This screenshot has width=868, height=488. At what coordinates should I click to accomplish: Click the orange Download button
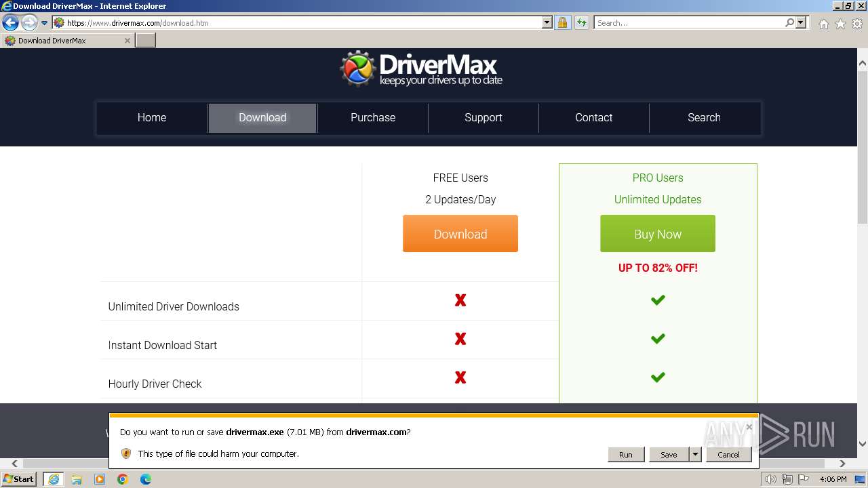[x=460, y=234]
